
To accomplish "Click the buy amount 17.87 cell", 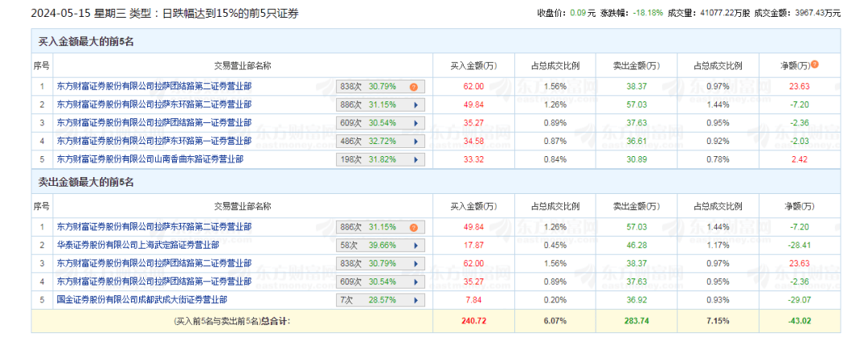I will pos(474,245).
